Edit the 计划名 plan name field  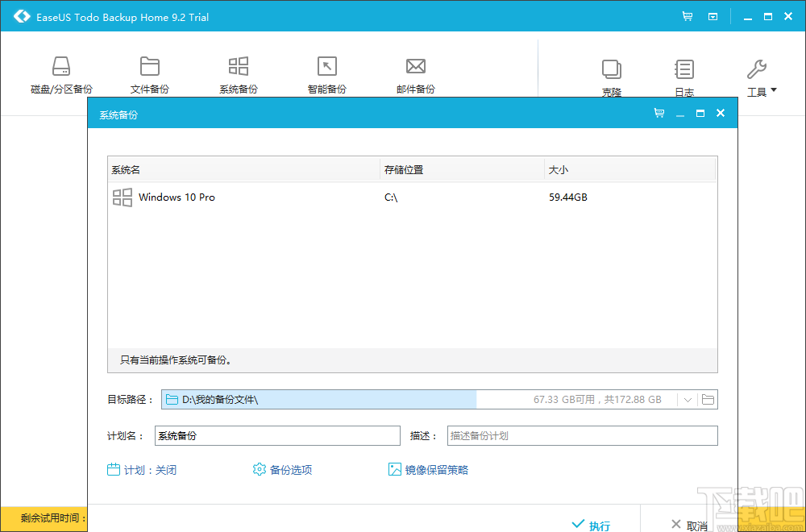tap(277, 435)
